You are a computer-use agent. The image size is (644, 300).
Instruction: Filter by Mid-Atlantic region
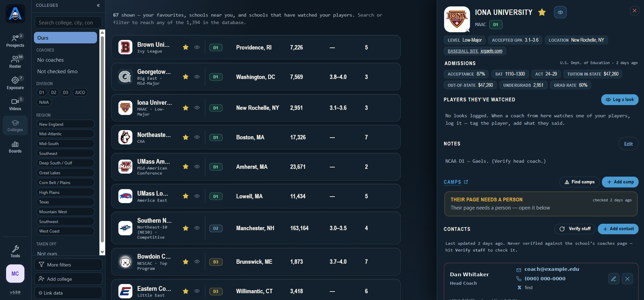(65, 134)
